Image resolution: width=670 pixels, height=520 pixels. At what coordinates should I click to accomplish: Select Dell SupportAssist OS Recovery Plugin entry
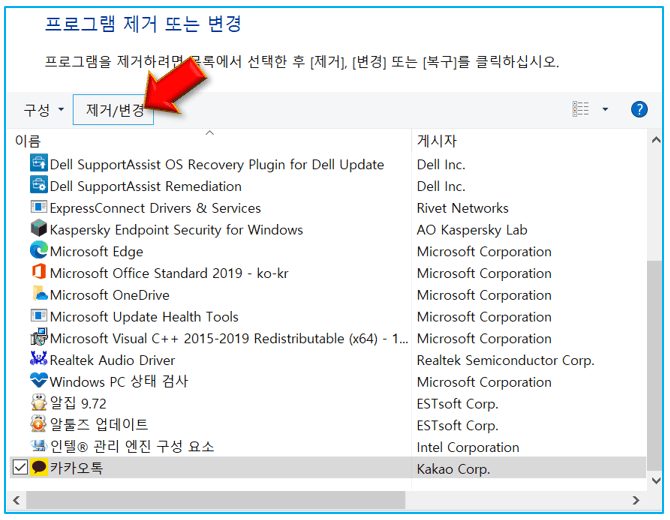[x=217, y=165]
